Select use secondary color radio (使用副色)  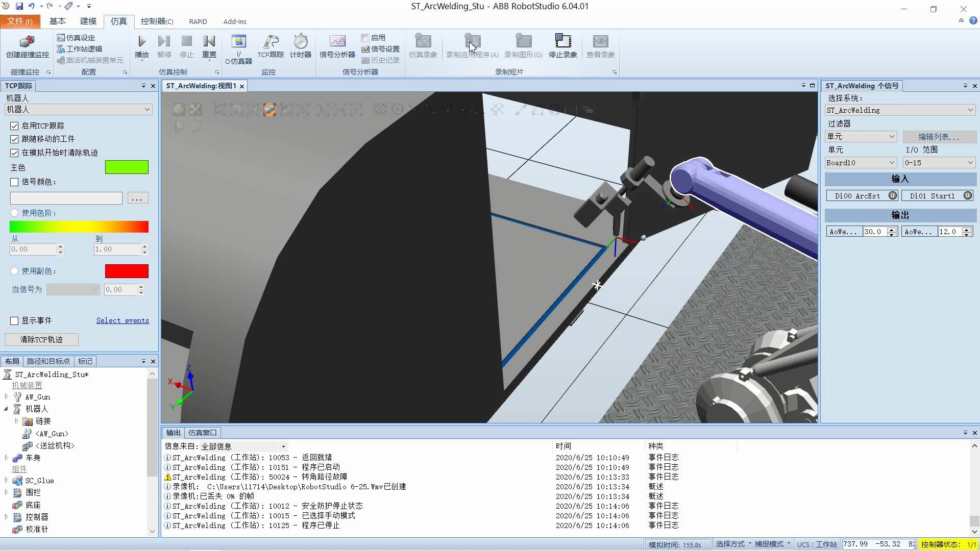(14, 271)
